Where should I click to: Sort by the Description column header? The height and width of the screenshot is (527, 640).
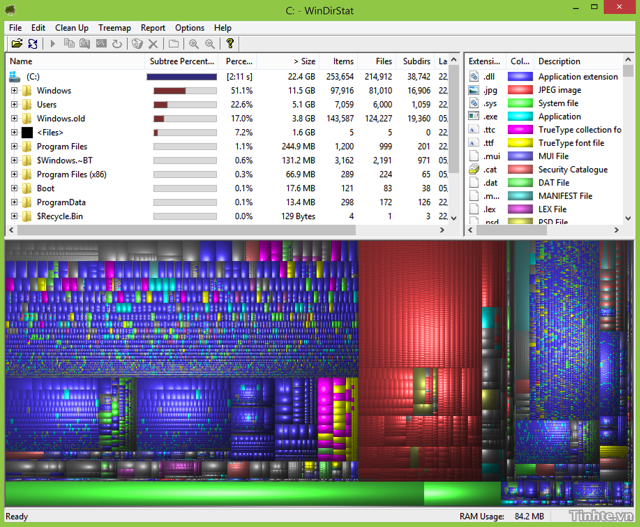coord(578,61)
